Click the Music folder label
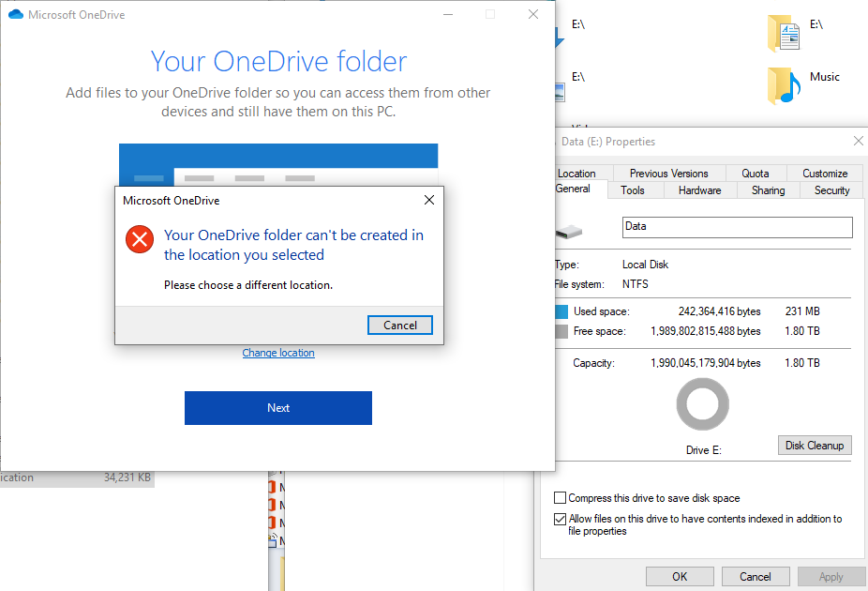 click(x=824, y=77)
